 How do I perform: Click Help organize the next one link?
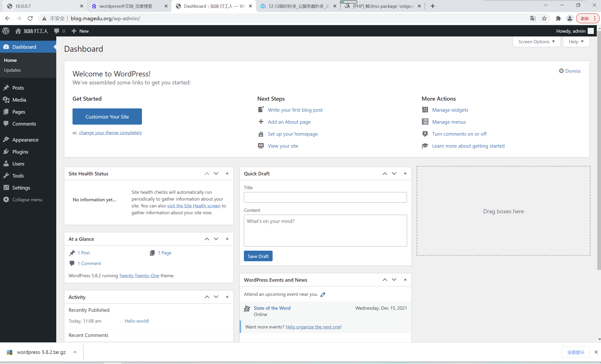313,327
